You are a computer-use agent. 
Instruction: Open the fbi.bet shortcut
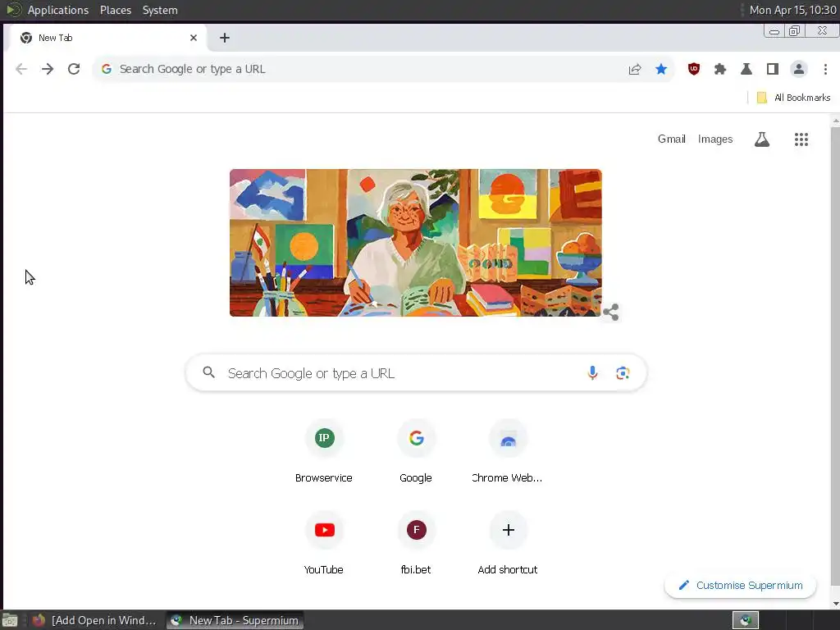coord(416,543)
